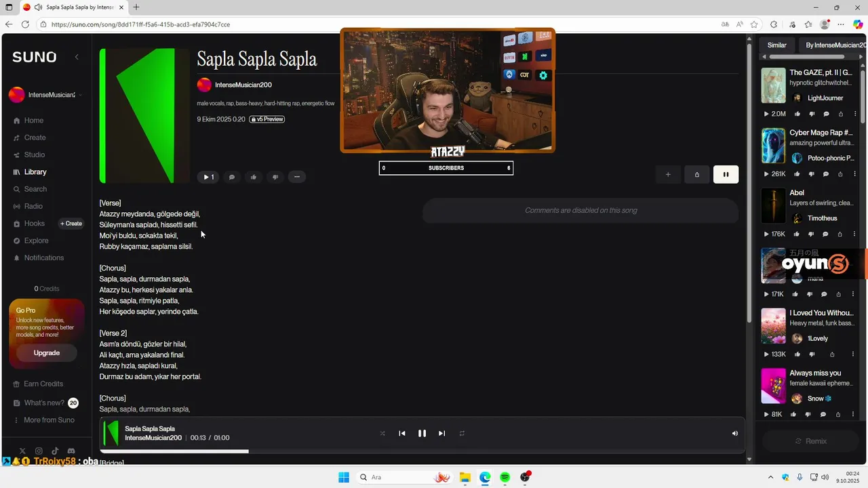This screenshot has height=488, width=868.
Task: Open more options for Cyber Mage Rap
Action: point(855,174)
